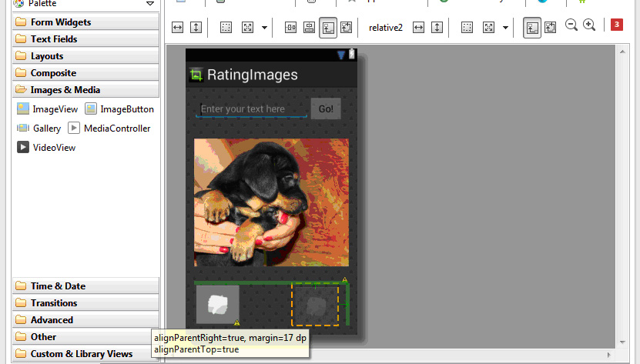Show the 3 lint warnings

(x=617, y=25)
